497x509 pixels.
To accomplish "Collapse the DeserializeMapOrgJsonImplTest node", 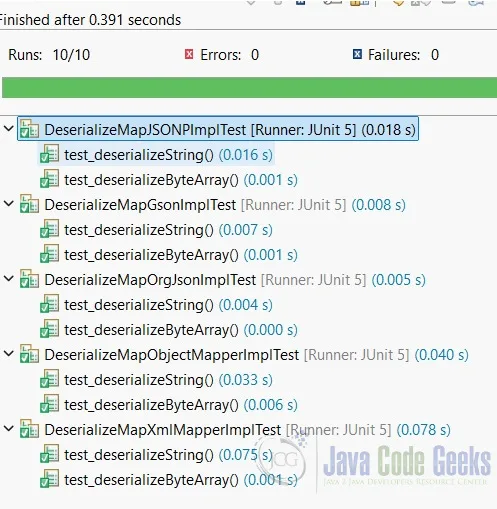I will (x=9, y=278).
